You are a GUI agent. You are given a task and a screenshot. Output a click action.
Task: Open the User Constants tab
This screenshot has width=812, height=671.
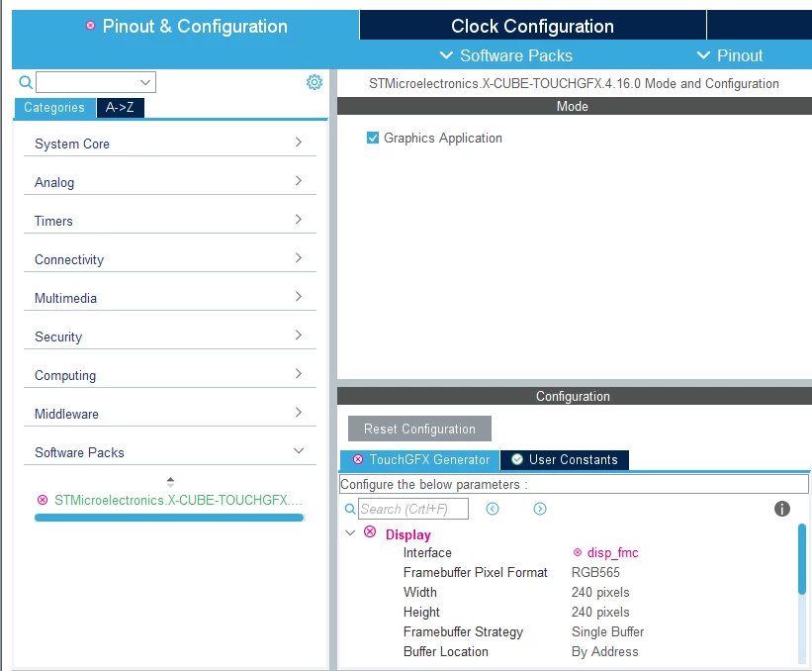[565, 459]
